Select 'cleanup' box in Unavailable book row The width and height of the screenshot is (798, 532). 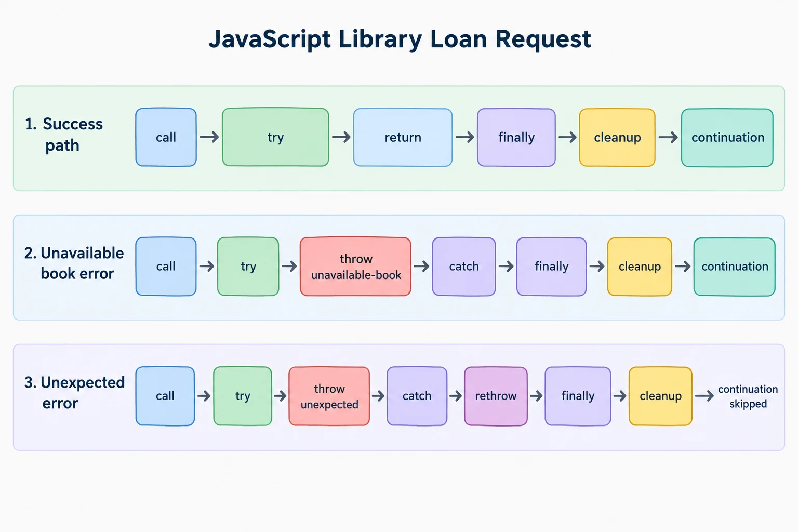pos(640,267)
